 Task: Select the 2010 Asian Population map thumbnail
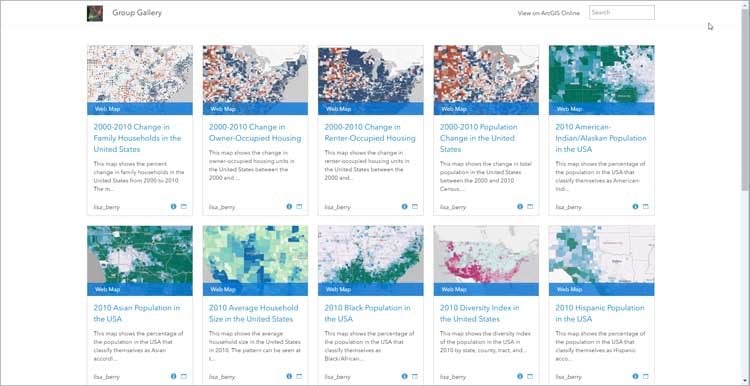pos(140,261)
